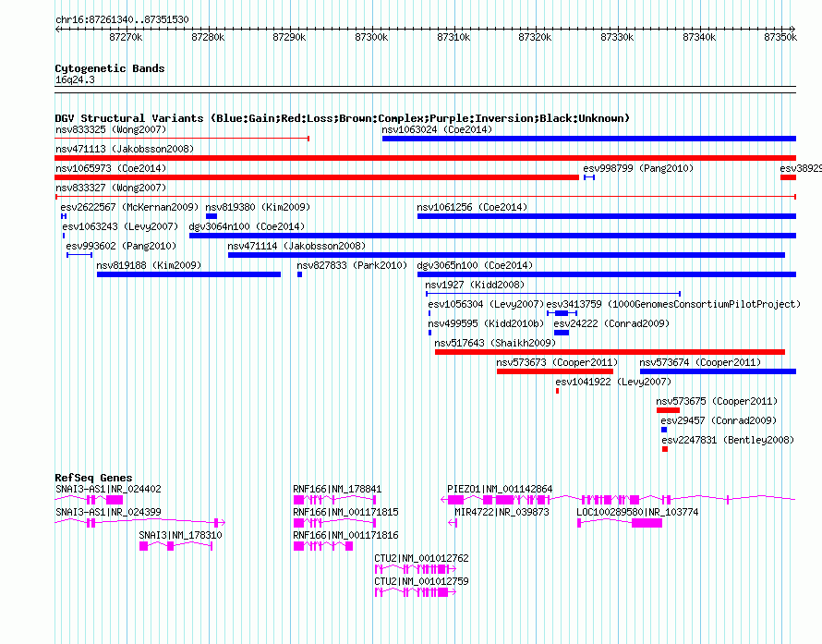This screenshot has width=822, height=644.
Task: Click the nsv471114 (Jakobsson2008) label
Action: [x=296, y=246]
